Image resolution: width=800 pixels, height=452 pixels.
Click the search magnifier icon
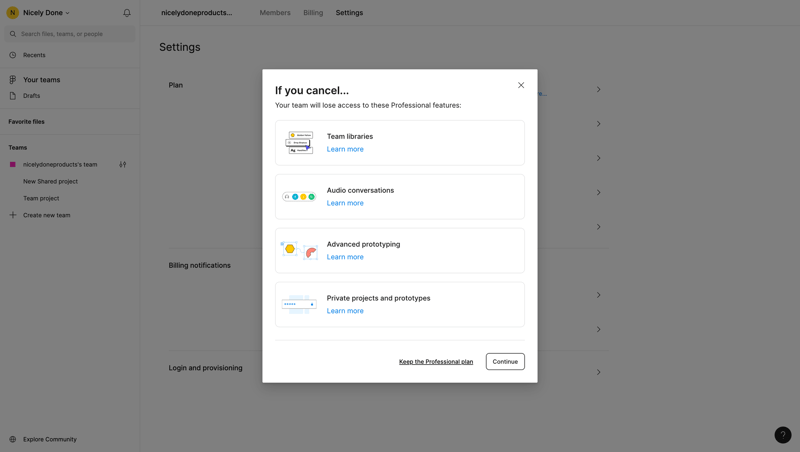13,34
